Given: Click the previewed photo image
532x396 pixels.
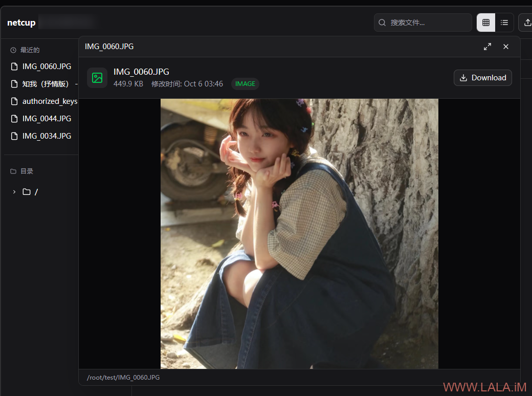Looking at the screenshot, I should [299, 233].
